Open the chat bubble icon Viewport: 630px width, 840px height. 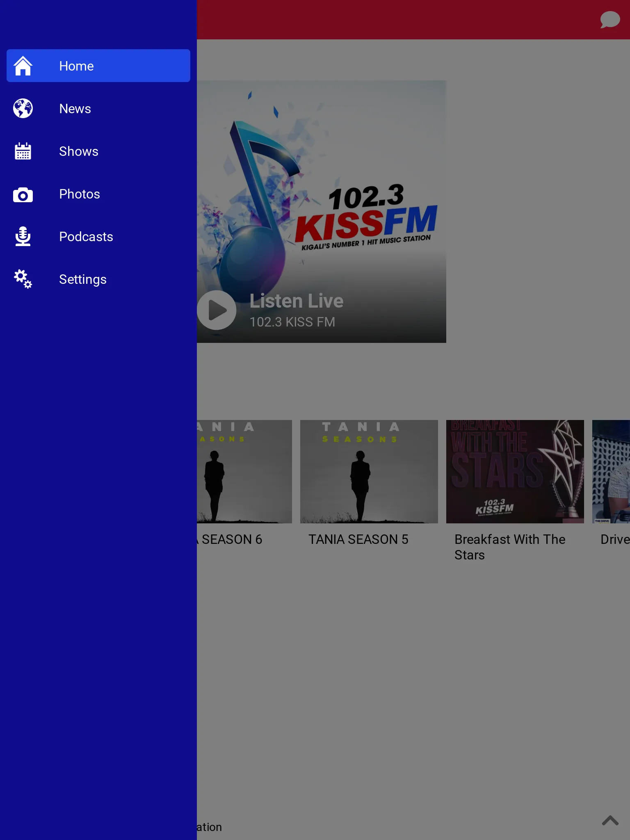click(610, 20)
